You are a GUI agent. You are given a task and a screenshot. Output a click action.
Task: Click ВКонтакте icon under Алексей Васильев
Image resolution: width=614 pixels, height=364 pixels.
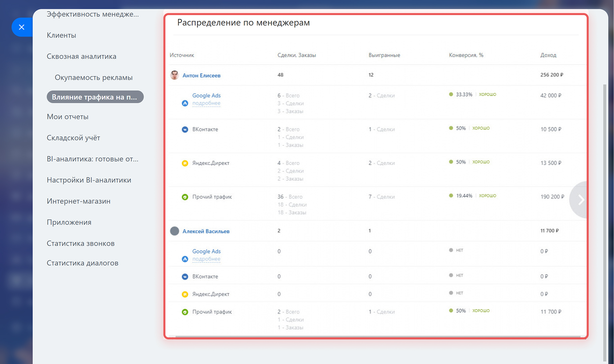point(185,277)
